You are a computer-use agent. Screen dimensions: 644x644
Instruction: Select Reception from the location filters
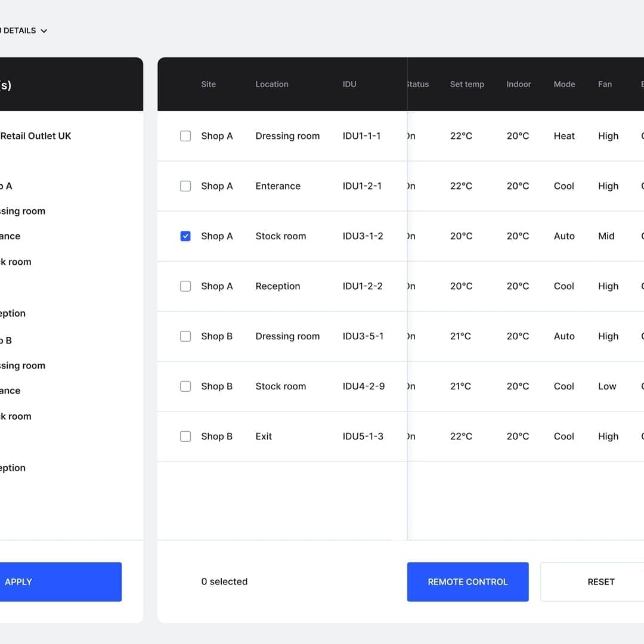(13, 313)
